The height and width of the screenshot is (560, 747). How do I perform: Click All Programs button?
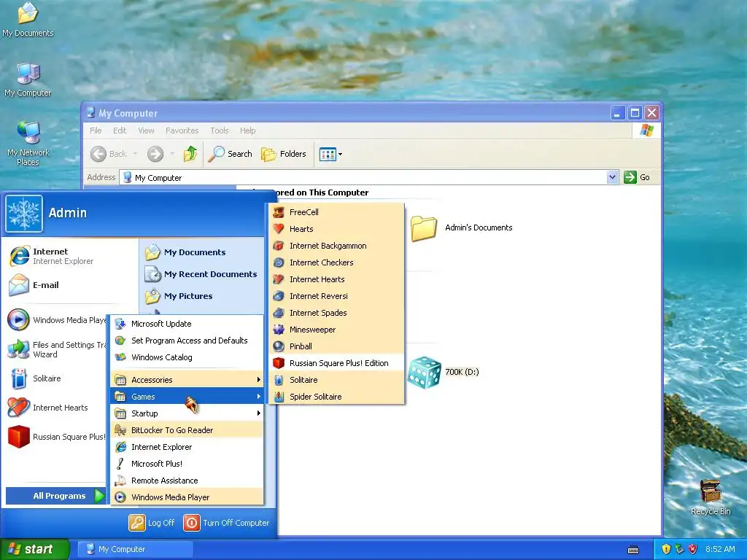tap(56, 496)
